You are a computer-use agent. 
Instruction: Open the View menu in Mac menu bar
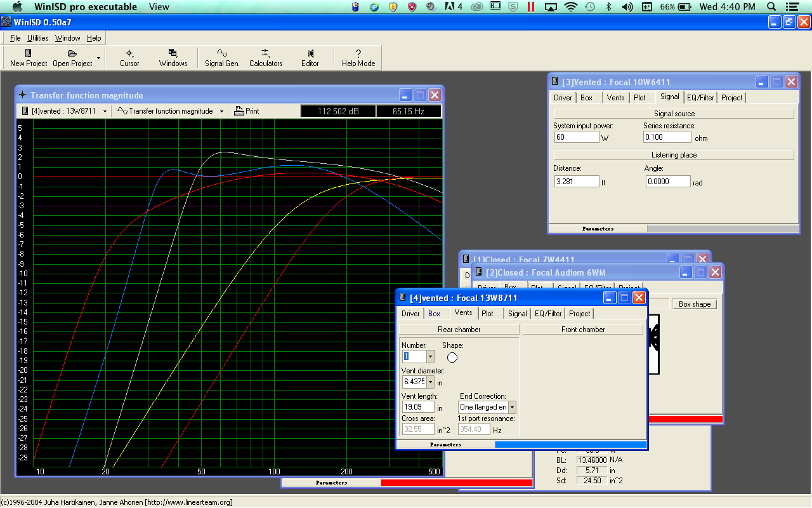click(x=159, y=7)
